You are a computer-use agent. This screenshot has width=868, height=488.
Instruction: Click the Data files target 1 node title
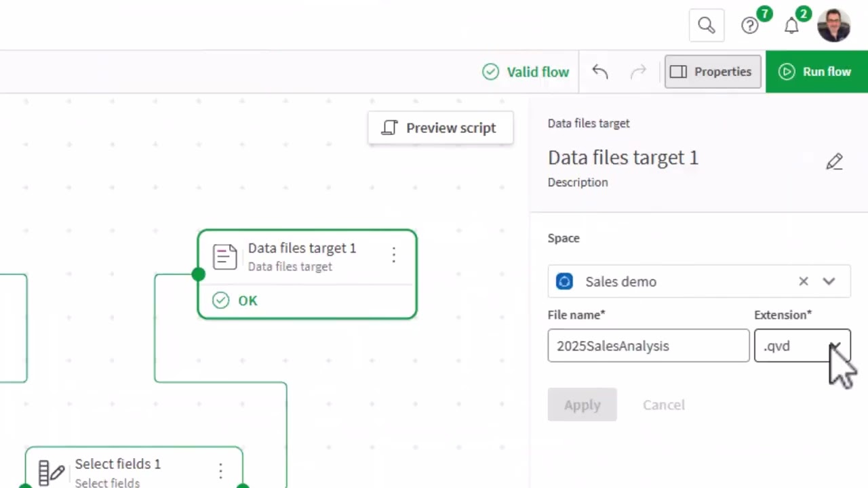302,248
